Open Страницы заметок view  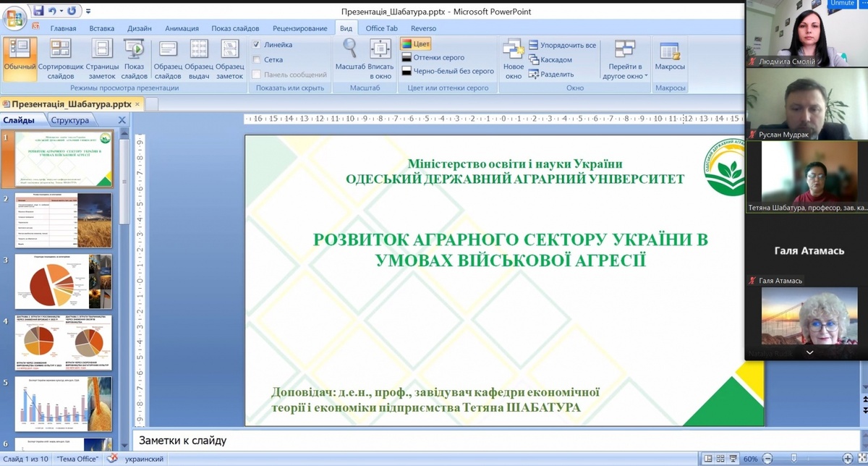coord(103,59)
